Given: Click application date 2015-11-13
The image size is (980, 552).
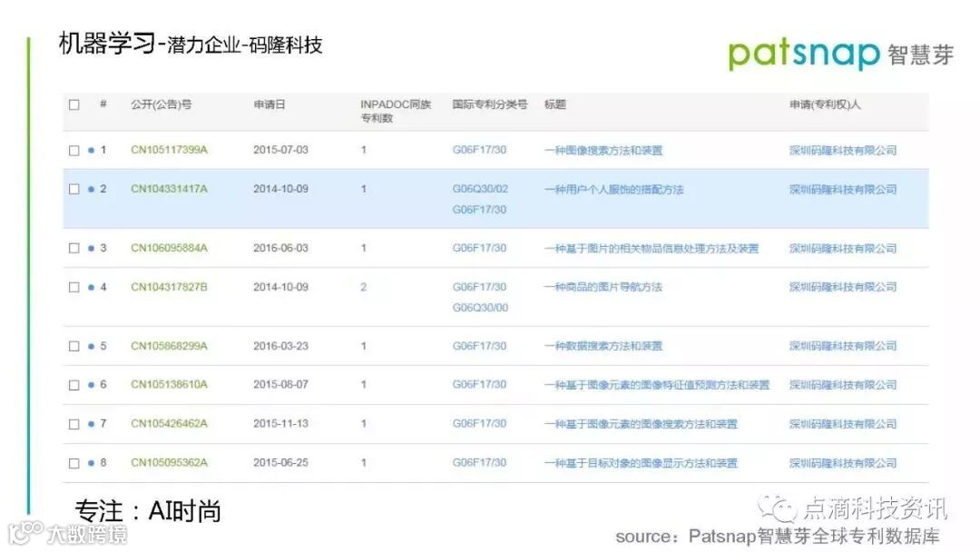Looking at the screenshot, I should tap(280, 423).
